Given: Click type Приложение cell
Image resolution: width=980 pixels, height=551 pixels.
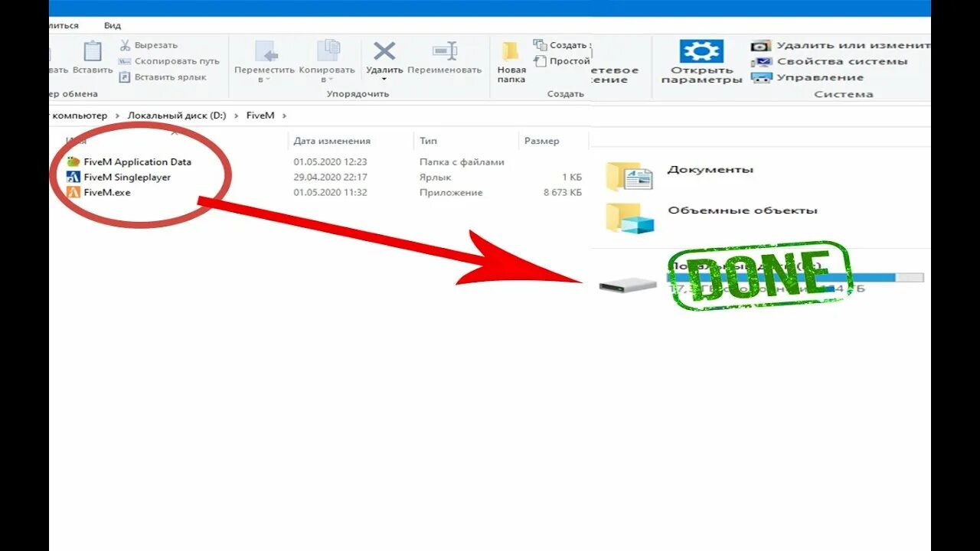Looking at the screenshot, I should tap(451, 192).
